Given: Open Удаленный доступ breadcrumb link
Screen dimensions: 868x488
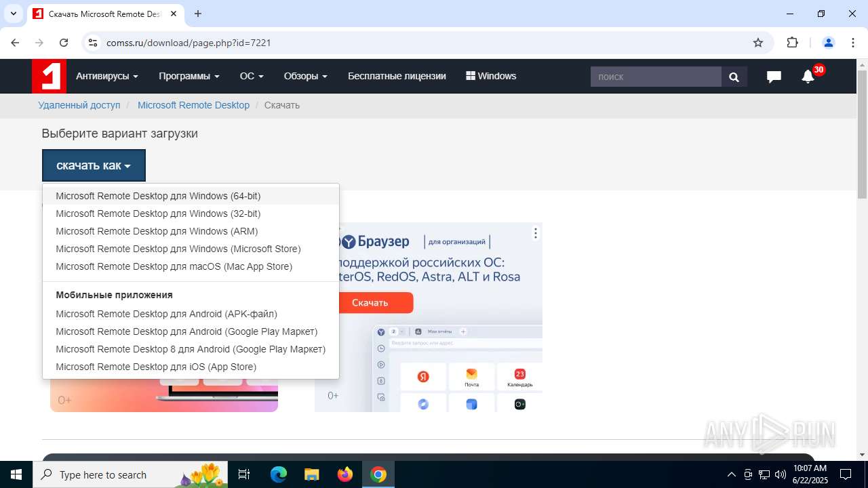Looking at the screenshot, I should click(79, 105).
